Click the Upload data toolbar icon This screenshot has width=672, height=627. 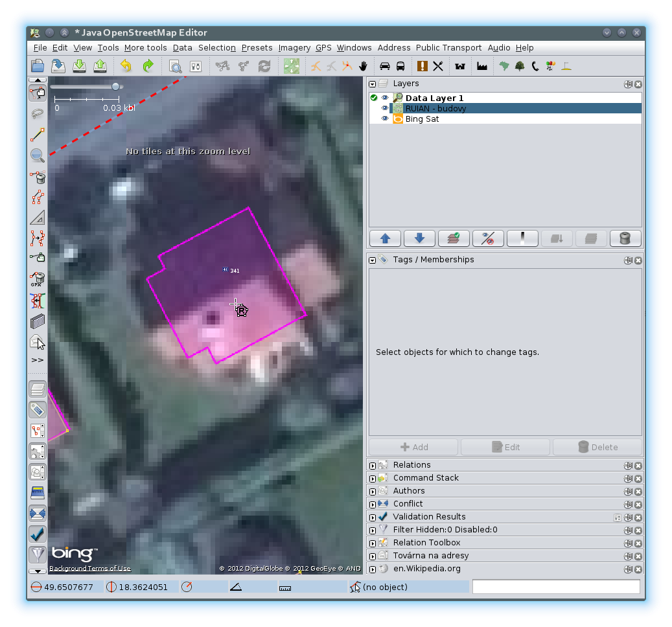point(100,66)
